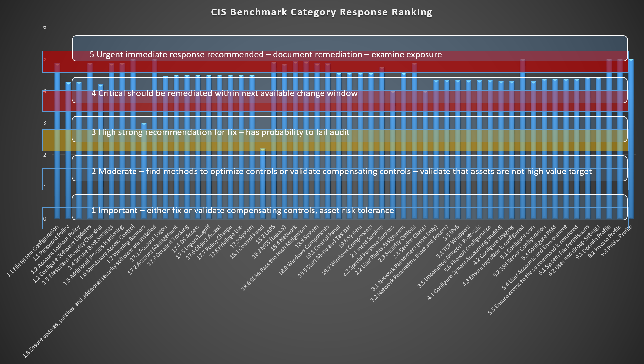Click the '9.3 Public Profile' axis label
Screen dimensions: 644x364
tap(616, 241)
